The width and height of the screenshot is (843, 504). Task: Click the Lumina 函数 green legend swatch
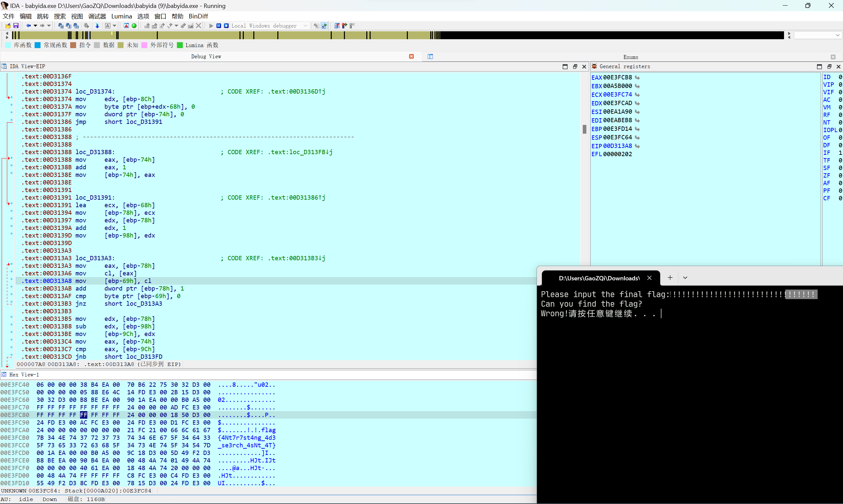(180, 45)
